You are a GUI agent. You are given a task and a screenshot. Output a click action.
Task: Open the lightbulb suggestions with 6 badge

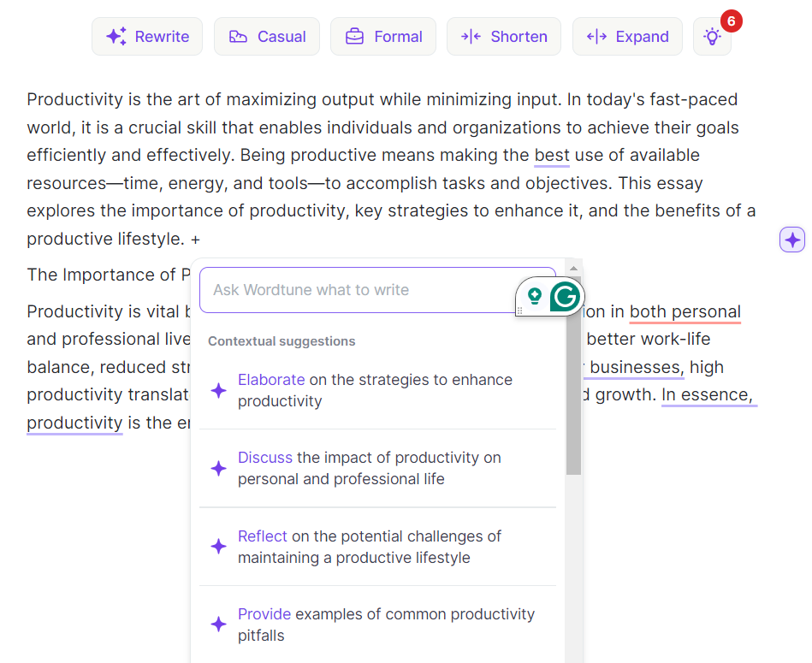pos(712,37)
